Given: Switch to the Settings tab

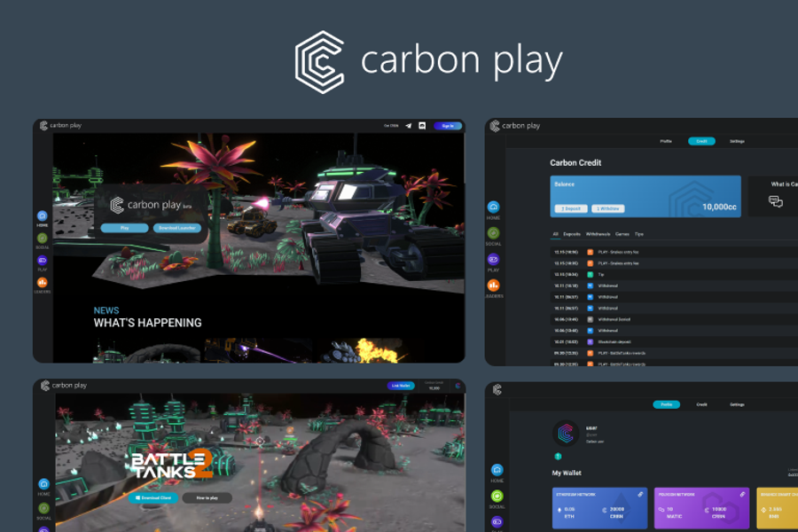Looking at the screenshot, I should coord(738,141).
